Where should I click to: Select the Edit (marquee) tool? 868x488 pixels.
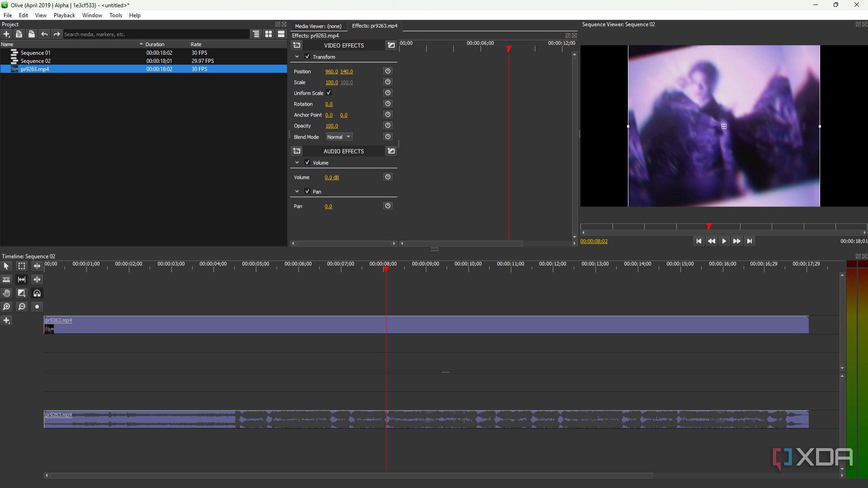21,266
